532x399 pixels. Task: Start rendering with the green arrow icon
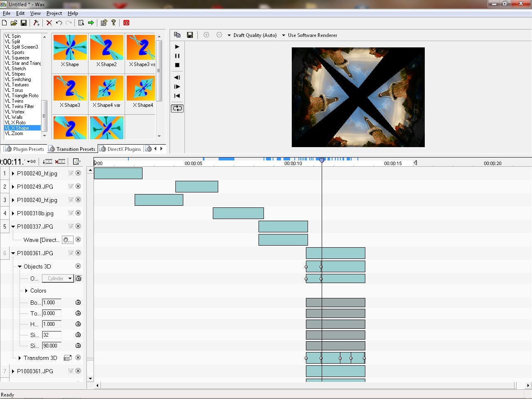click(x=91, y=23)
